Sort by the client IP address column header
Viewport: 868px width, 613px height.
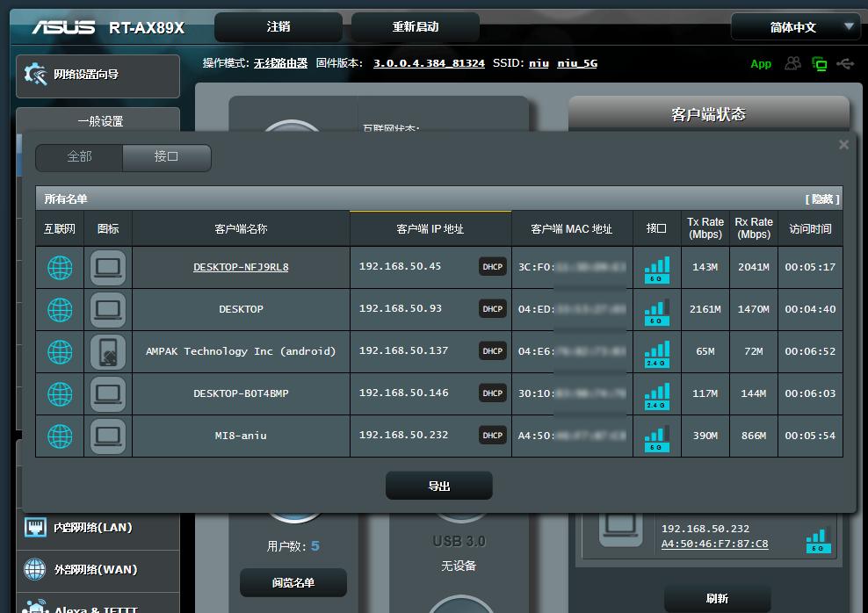tap(430, 229)
